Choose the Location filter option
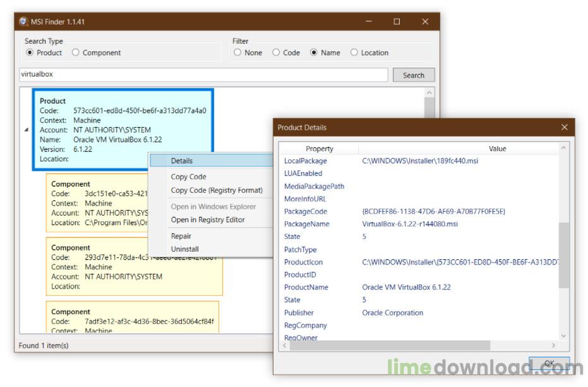 point(354,52)
